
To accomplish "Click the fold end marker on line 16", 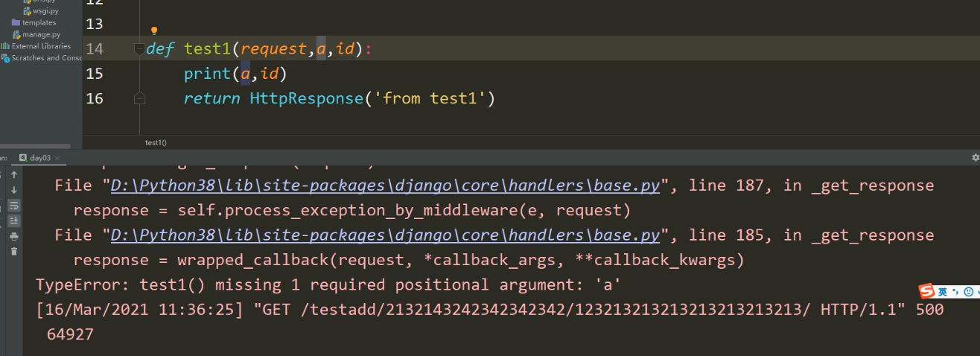I will 139,98.
